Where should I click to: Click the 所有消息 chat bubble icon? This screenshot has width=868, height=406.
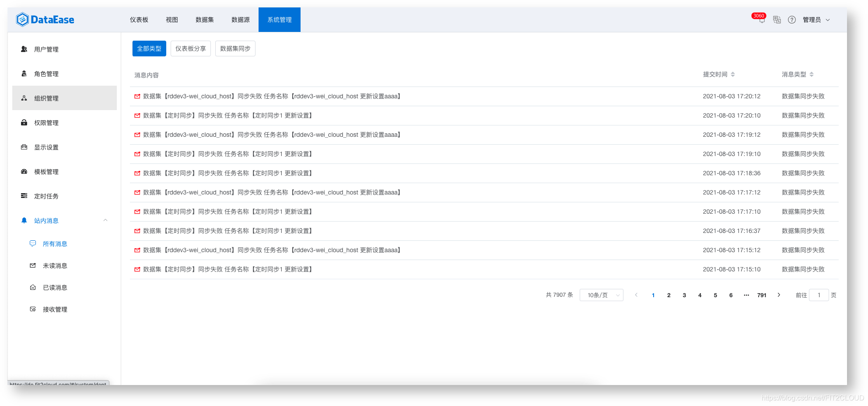pyautogui.click(x=33, y=243)
